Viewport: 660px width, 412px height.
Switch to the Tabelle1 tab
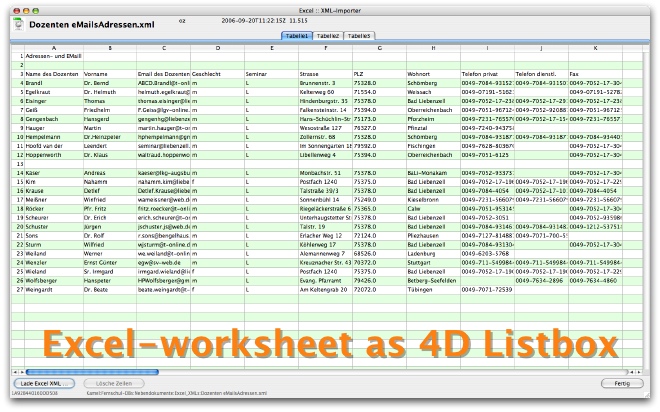click(x=297, y=36)
